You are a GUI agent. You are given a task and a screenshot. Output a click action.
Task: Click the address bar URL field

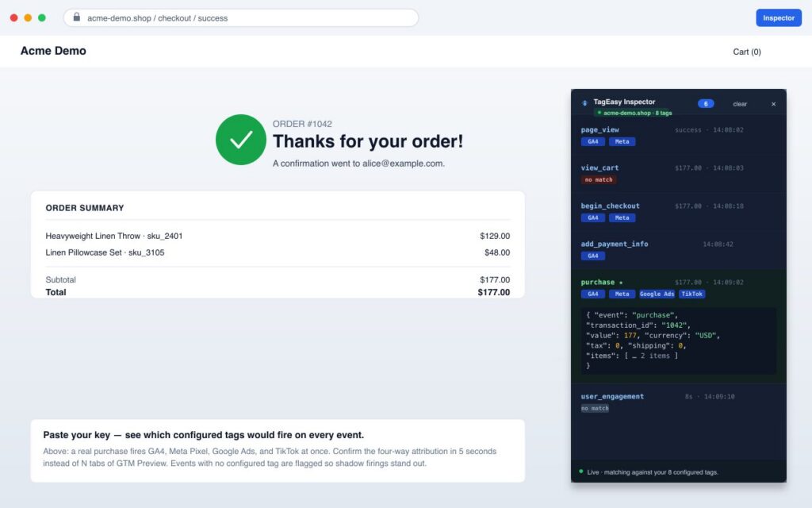(241, 17)
